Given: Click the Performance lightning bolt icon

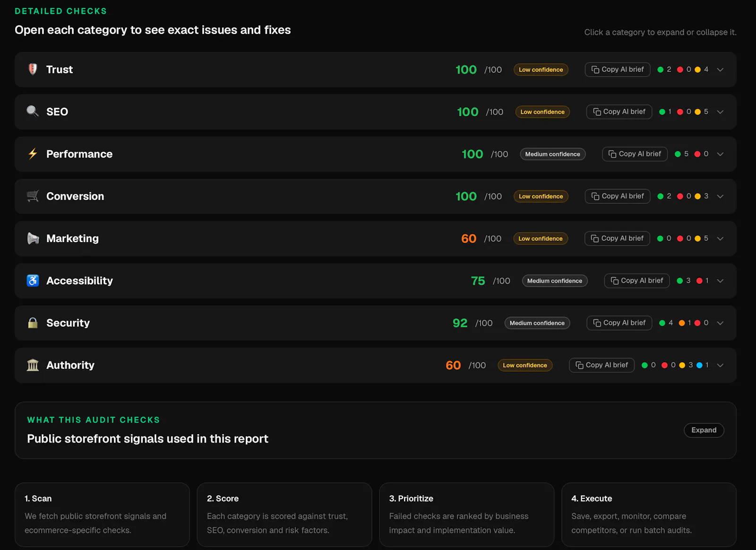Looking at the screenshot, I should coord(33,154).
